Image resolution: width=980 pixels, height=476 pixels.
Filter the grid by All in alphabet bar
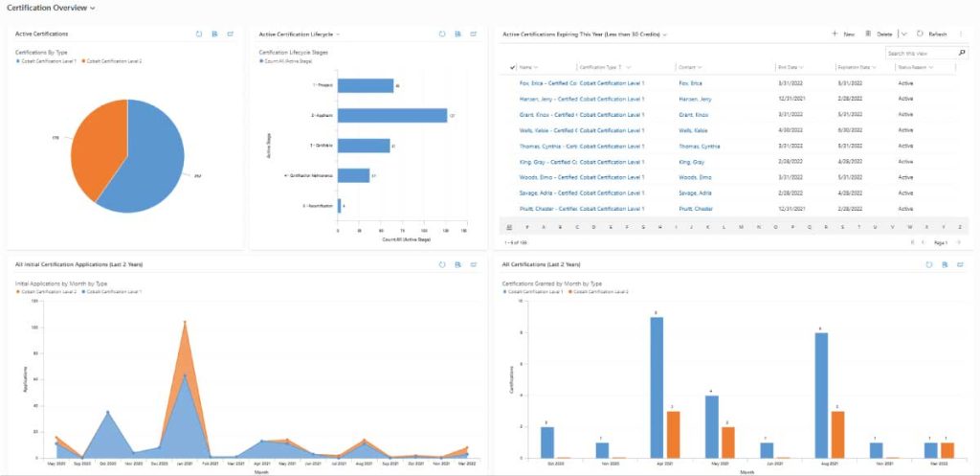tap(509, 227)
